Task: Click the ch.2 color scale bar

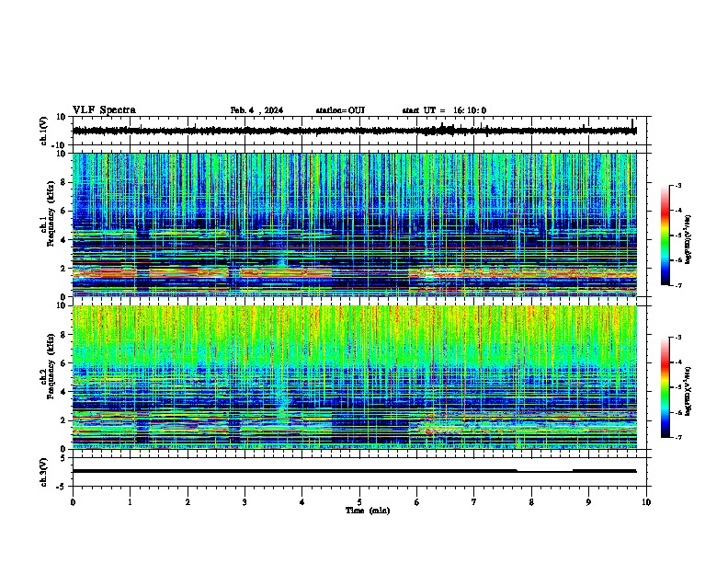Action: click(665, 387)
